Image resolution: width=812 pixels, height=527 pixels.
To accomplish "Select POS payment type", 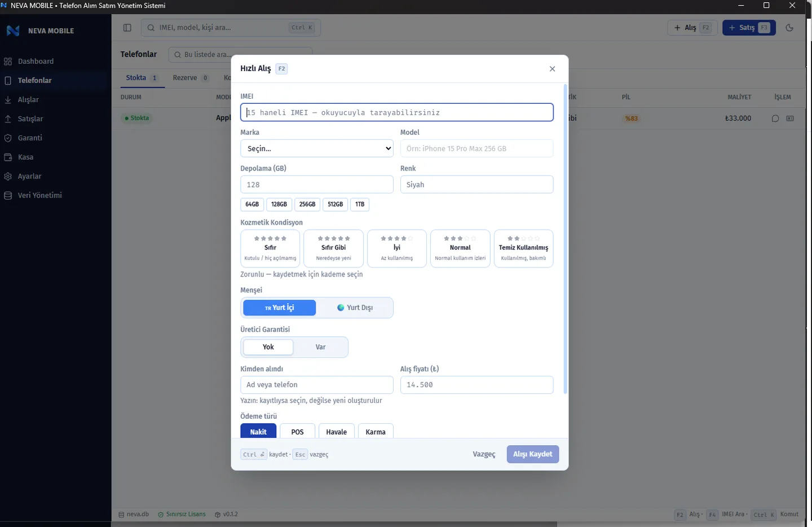I will (x=297, y=431).
